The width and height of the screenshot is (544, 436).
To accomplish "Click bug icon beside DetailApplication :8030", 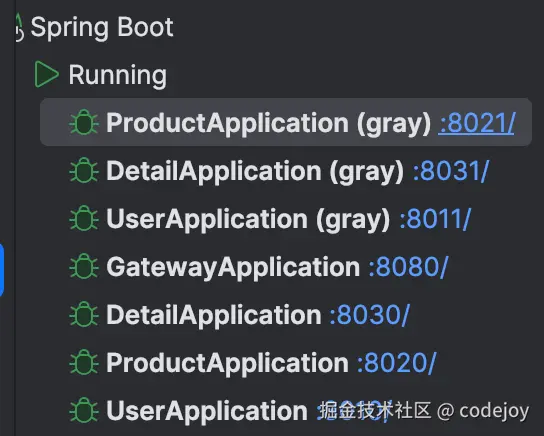I will coord(84,314).
